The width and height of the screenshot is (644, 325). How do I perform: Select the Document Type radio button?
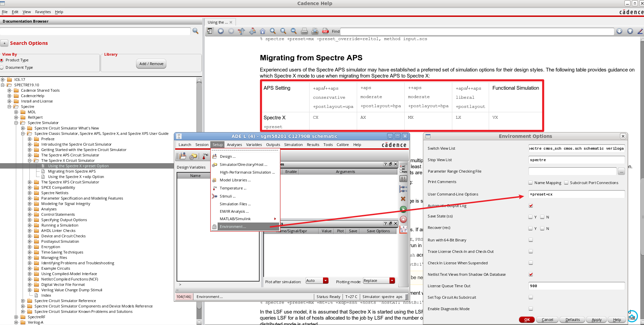[4, 67]
